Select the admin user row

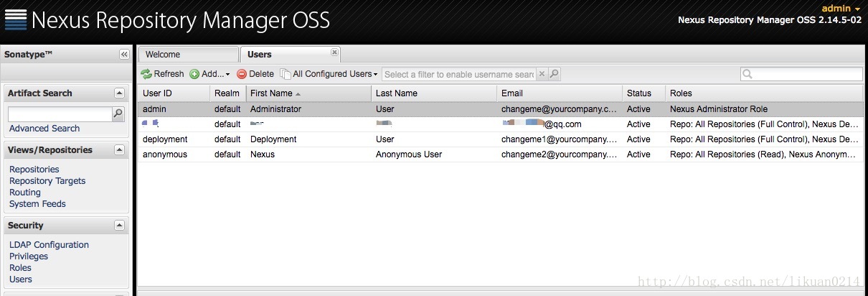pyautogui.click(x=500, y=109)
